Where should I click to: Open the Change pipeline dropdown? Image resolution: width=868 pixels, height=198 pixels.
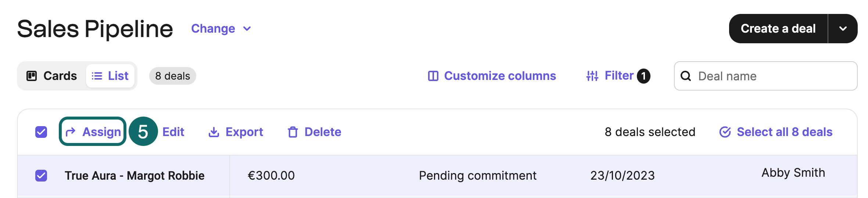click(x=221, y=29)
